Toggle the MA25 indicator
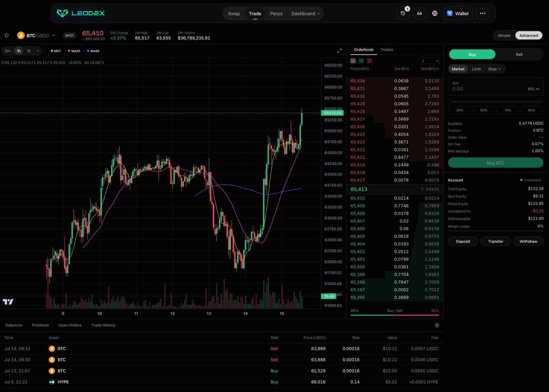 (x=74, y=51)
